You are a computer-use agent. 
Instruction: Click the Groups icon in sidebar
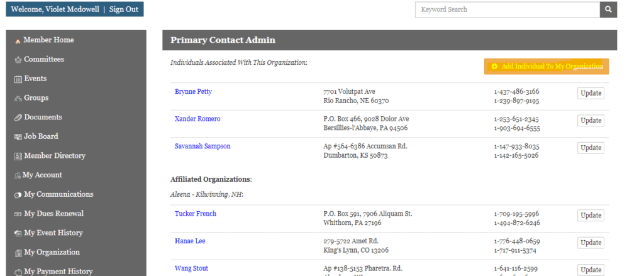pos(18,99)
